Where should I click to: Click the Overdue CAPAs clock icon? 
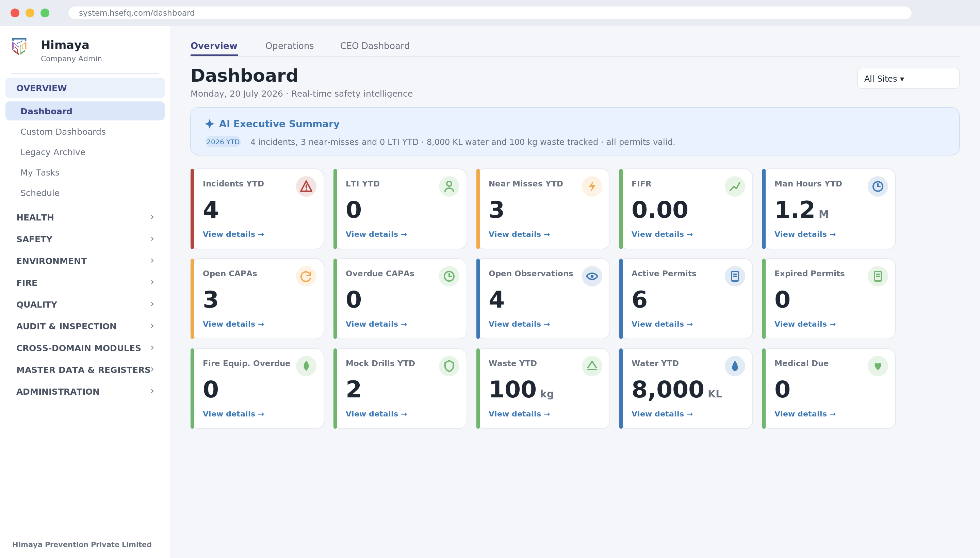[x=449, y=276]
